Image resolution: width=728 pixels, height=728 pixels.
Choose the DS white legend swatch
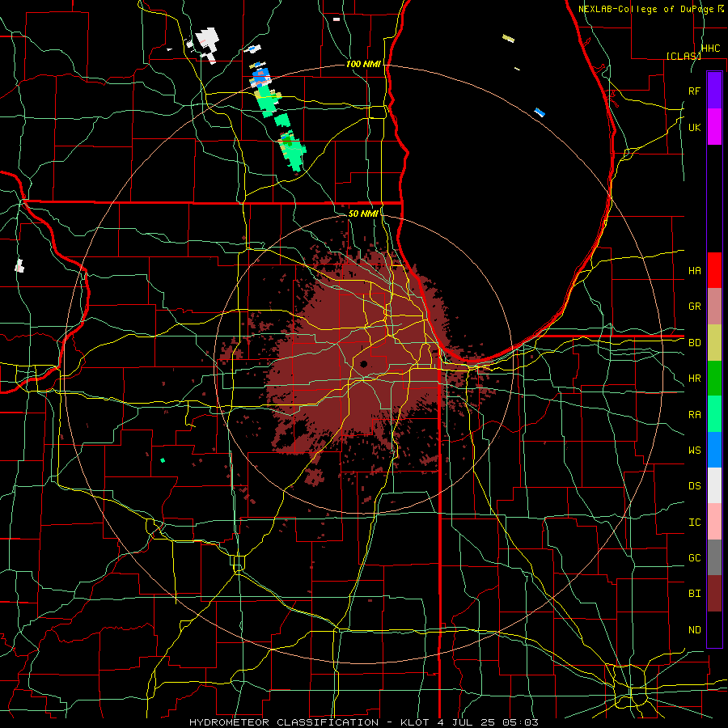714,485
